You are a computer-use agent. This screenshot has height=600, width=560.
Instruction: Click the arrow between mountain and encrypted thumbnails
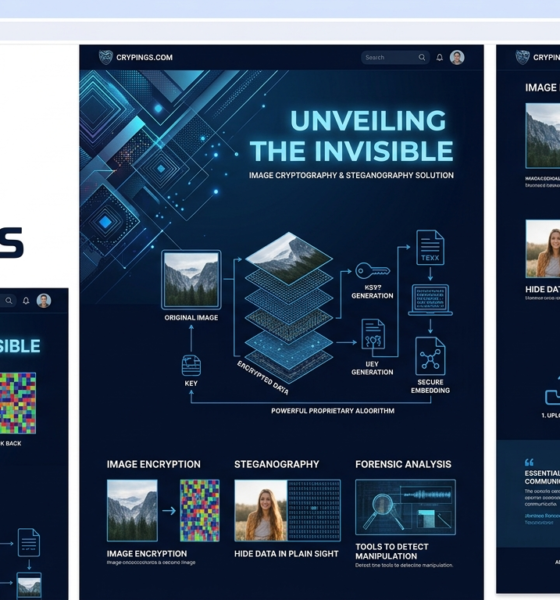pyautogui.click(x=169, y=510)
